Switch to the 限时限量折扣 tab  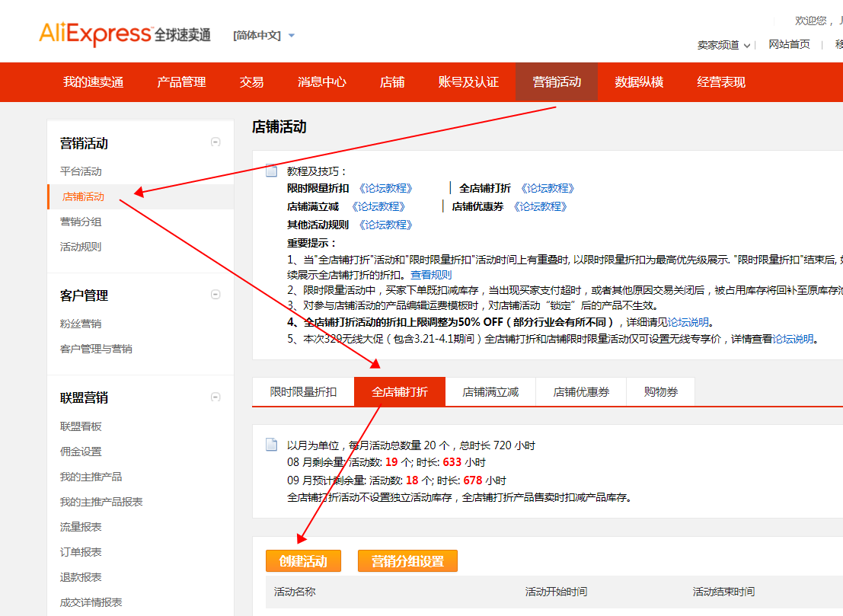pyautogui.click(x=303, y=392)
